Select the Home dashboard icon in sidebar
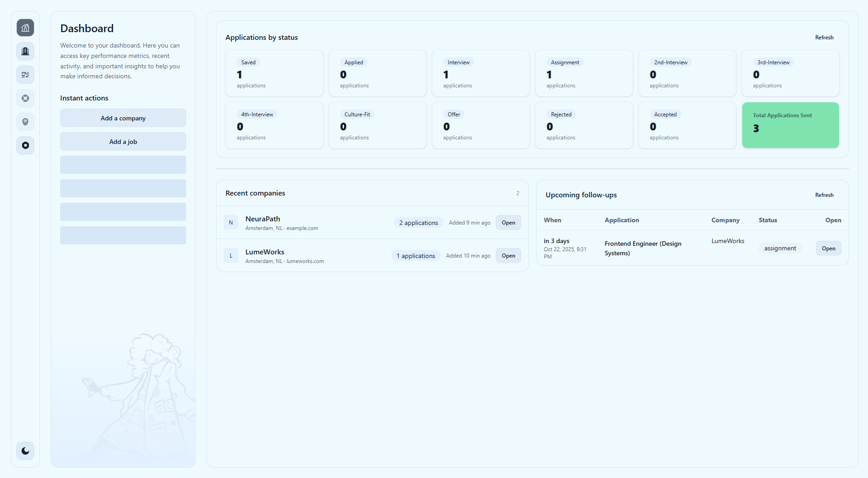Screen dimensions: 868x478 [x=25, y=28]
